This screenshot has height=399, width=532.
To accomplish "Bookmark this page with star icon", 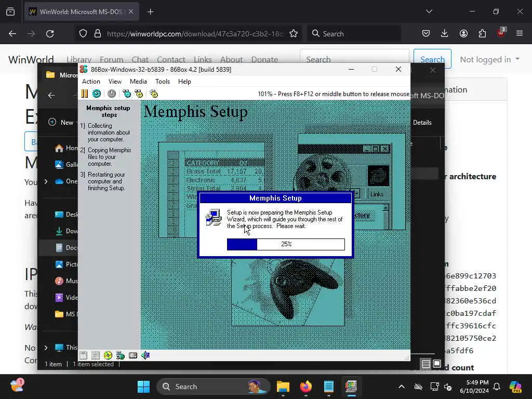I will (x=294, y=34).
